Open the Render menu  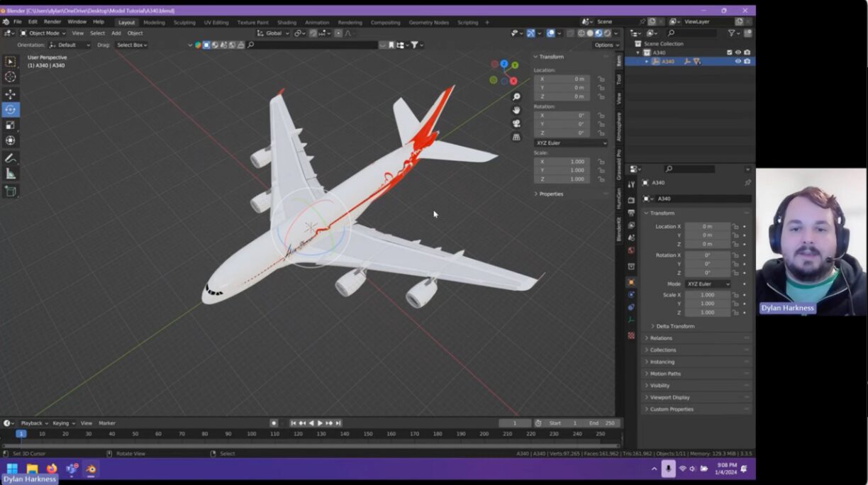pyautogui.click(x=52, y=22)
